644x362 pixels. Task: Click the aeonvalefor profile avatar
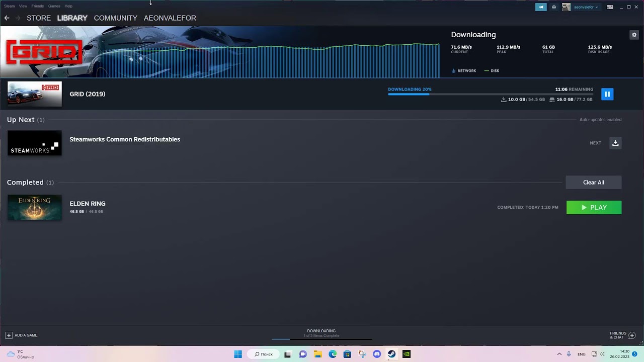point(567,7)
